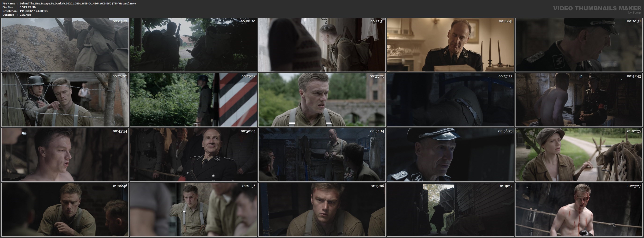Select the thumbnail at 00:41:43
Viewport: 644px width, 238px height.
pos(579,100)
